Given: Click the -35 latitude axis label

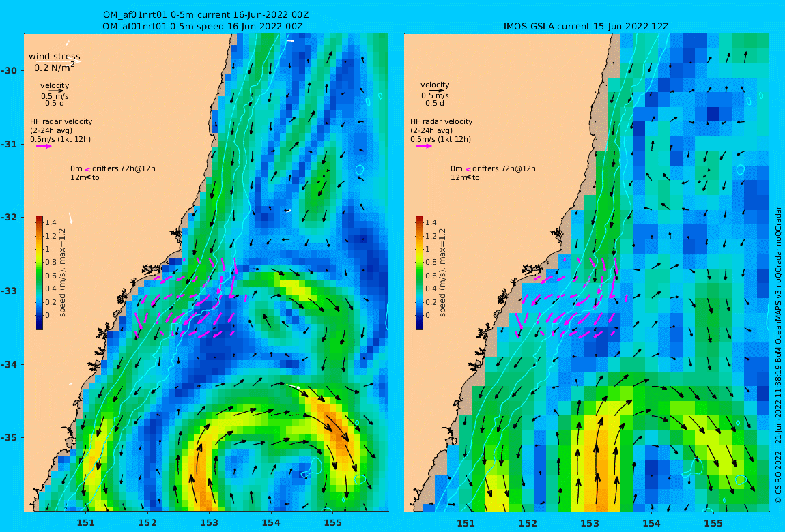Looking at the screenshot, I should point(9,438).
